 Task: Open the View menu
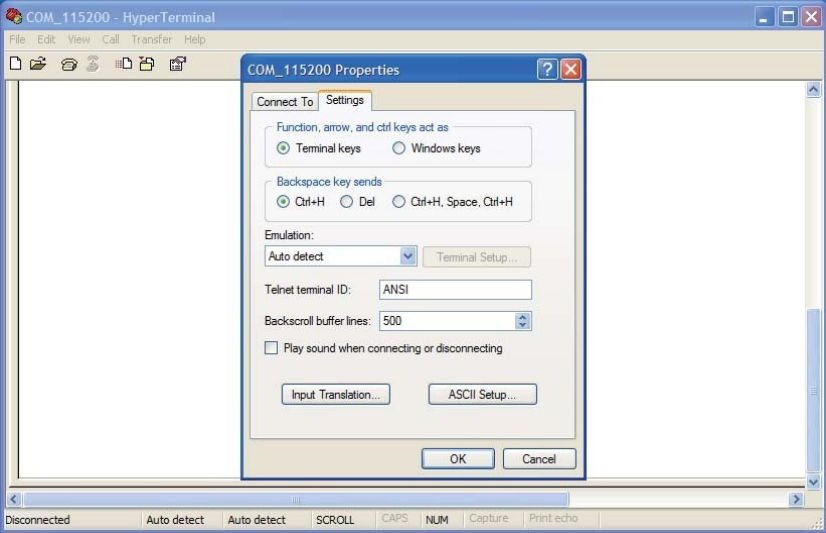(x=78, y=40)
